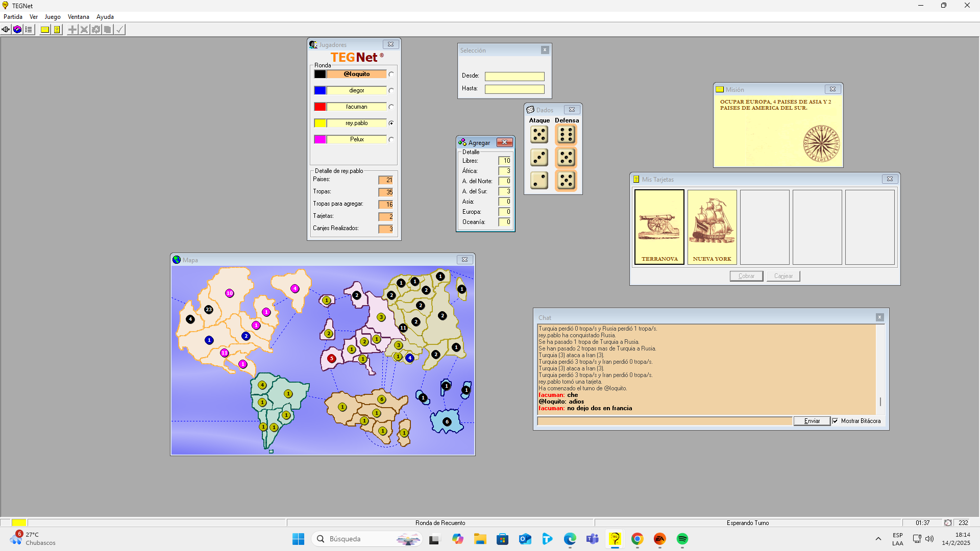
Task: Show the yellow mission card toolbar icon
Action: pos(45,30)
